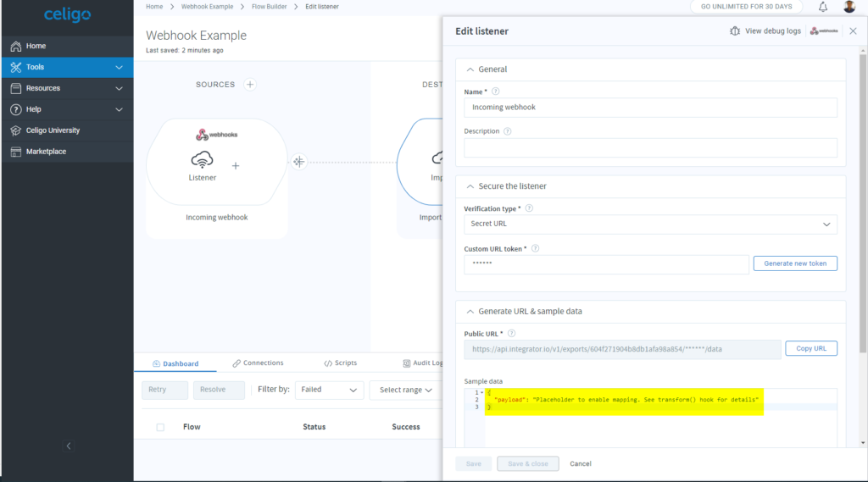Viewport: 868px width, 482px height.
Task: Click the Home icon in sidebar
Action: pyautogui.click(x=16, y=46)
